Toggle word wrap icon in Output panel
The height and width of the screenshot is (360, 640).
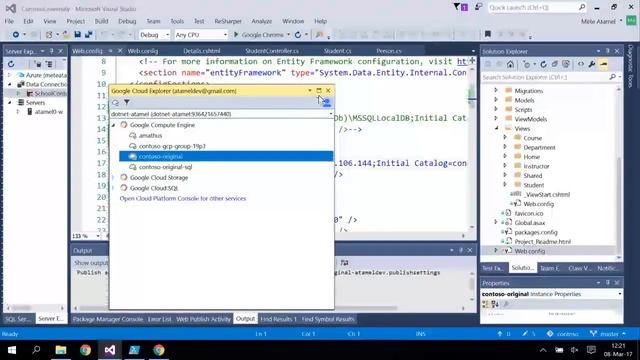tap(344, 262)
